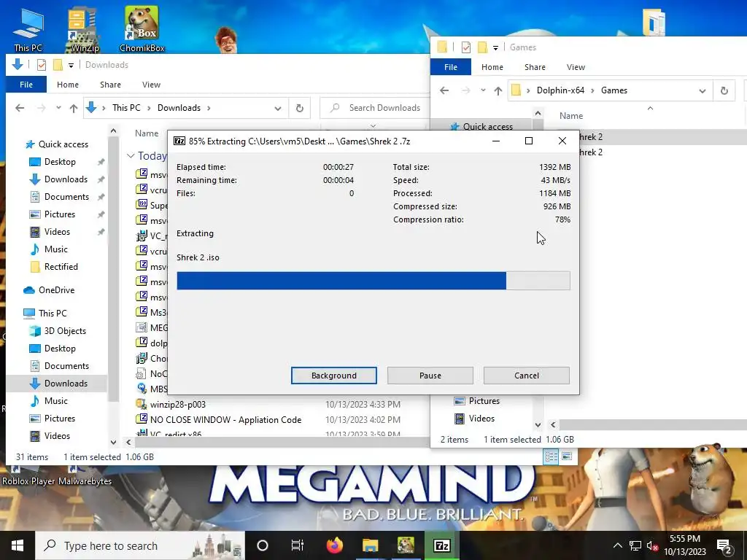
Task: Select 3D Objects in sidebar
Action: pyautogui.click(x=65, y=331)
